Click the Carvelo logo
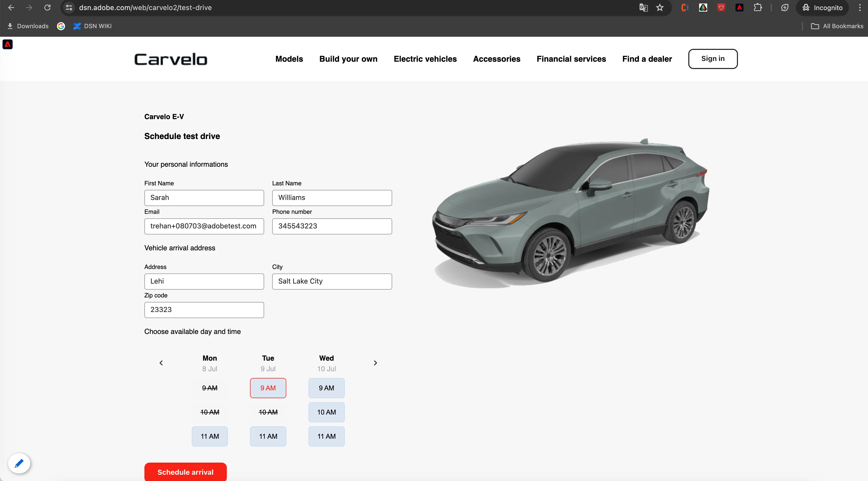This screenshot has height=481, width=868. tap(171, 59)
